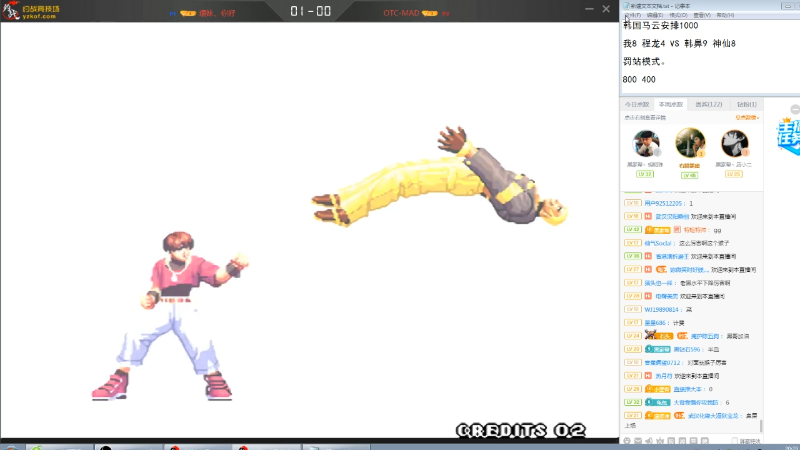Image resolution: width=800 pixels, height=450 pixels.
Task: Click the red H badge beside WJ19890814's neighbor row 电脑美男
Action: click(x=648, y=296)
